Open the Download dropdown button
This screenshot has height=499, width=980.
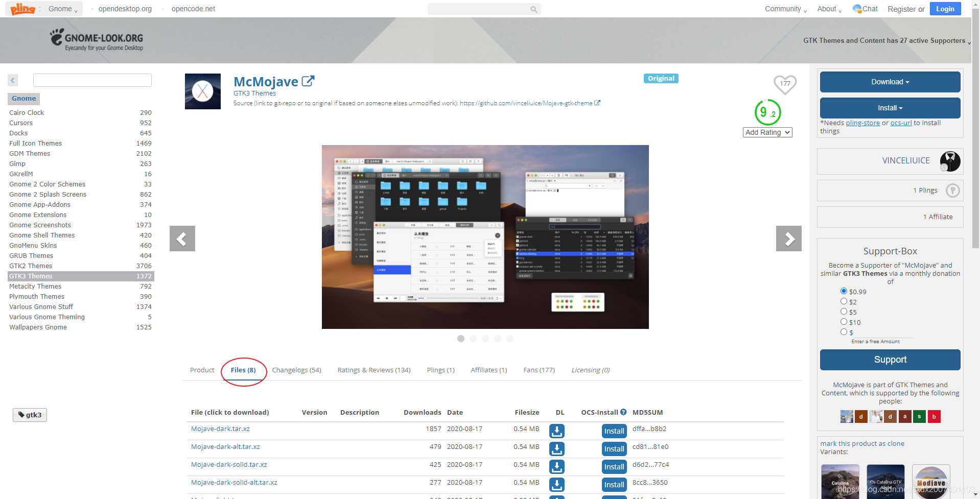pyautogui.click(x=890, y=82)
